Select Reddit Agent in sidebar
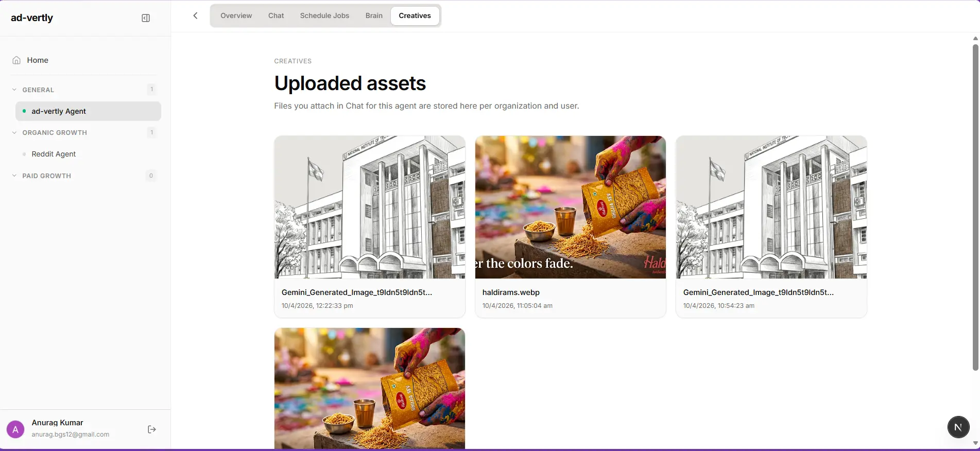 (x=88, y=154)
